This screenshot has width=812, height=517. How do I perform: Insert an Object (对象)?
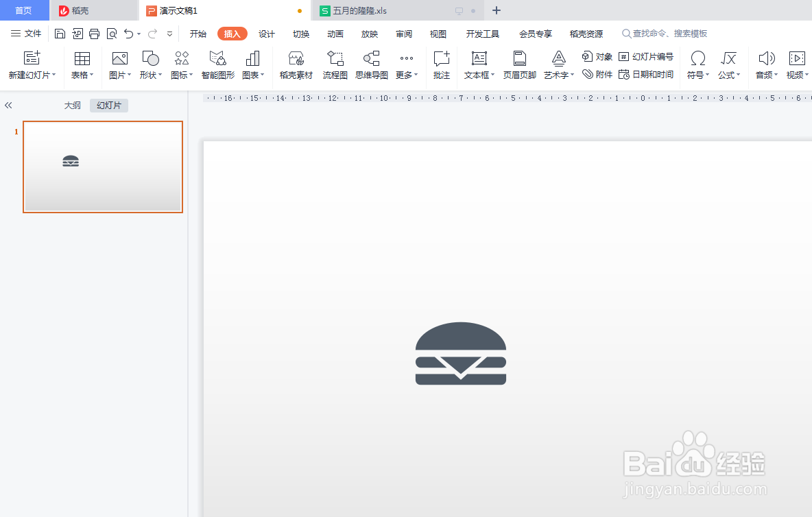597,56
